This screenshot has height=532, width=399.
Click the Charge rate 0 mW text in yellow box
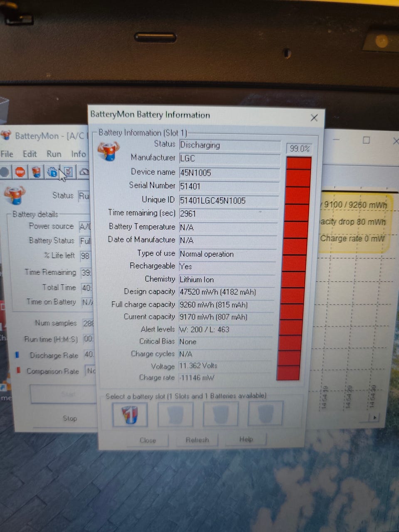352,239
